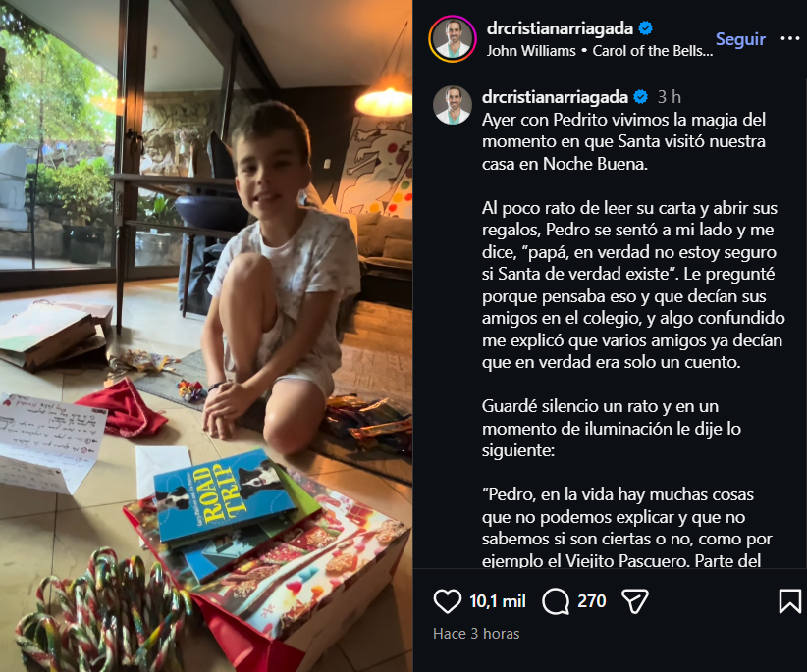807x672 pixels.
Task: Save the post with the bookmark icon
Action: [789, 601]
